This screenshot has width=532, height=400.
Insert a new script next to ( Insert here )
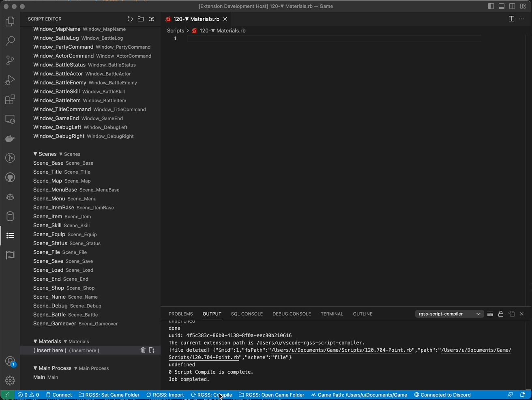tap(152, 350)
